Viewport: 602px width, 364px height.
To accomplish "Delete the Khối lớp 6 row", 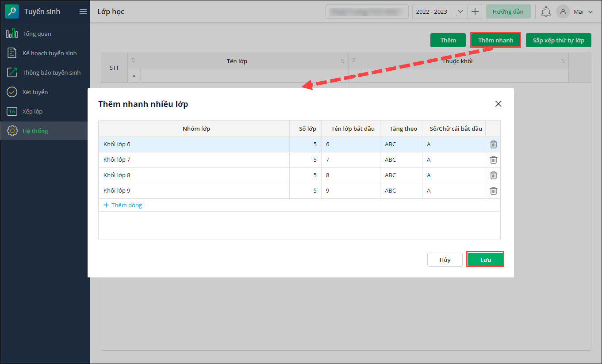I will 493,144.
